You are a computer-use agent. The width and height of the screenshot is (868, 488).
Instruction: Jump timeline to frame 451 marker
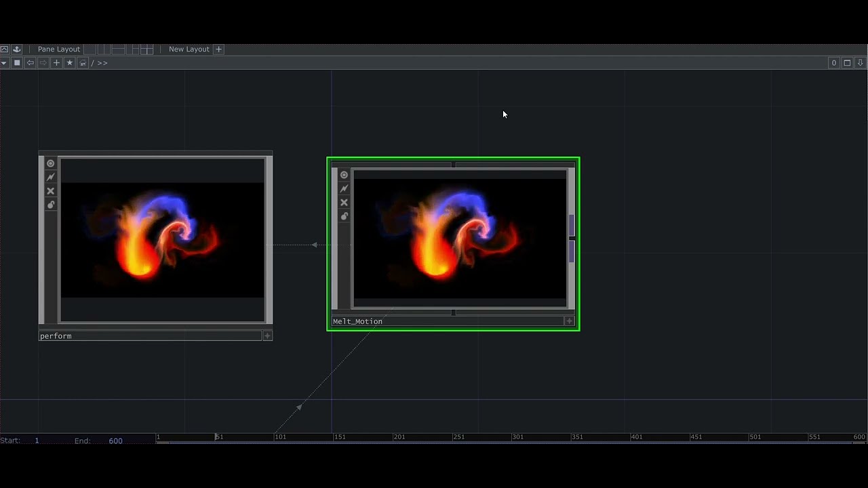click(x=696, y=437)
